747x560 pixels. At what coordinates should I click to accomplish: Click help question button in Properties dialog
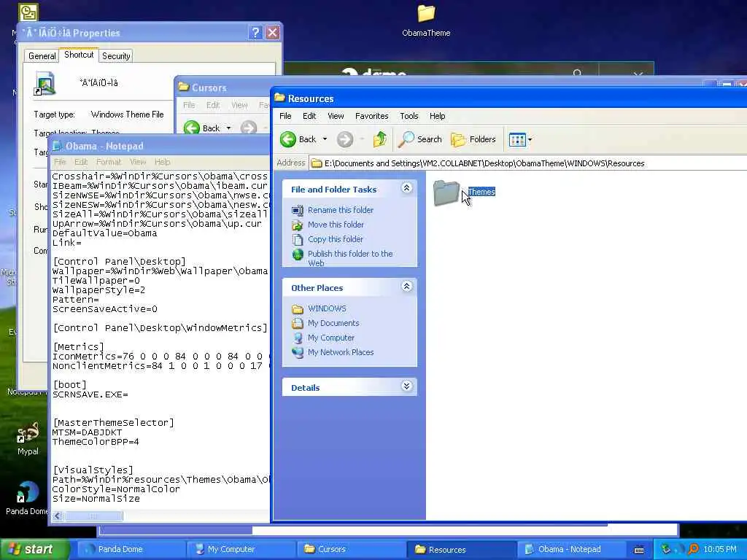pos(255,32)
